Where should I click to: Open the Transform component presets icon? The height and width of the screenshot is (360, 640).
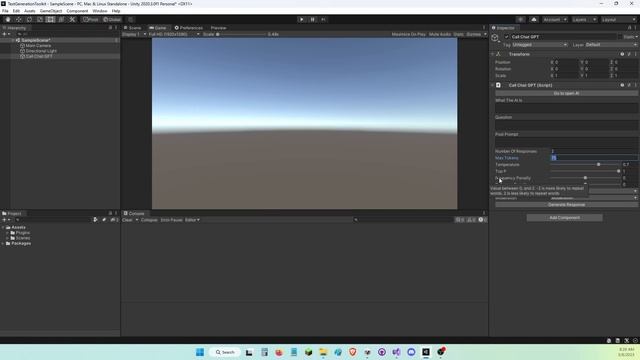(629, 54)
